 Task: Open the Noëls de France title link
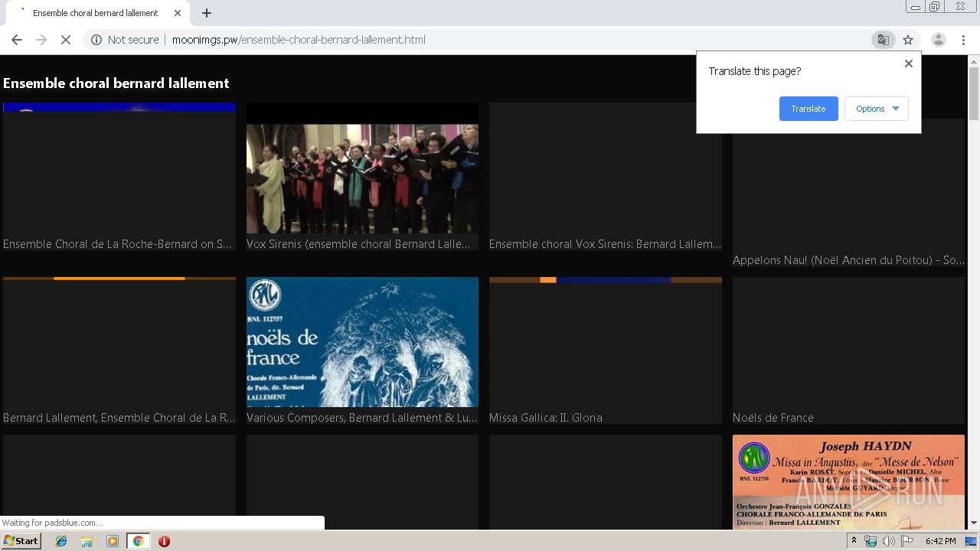(773, 418)
